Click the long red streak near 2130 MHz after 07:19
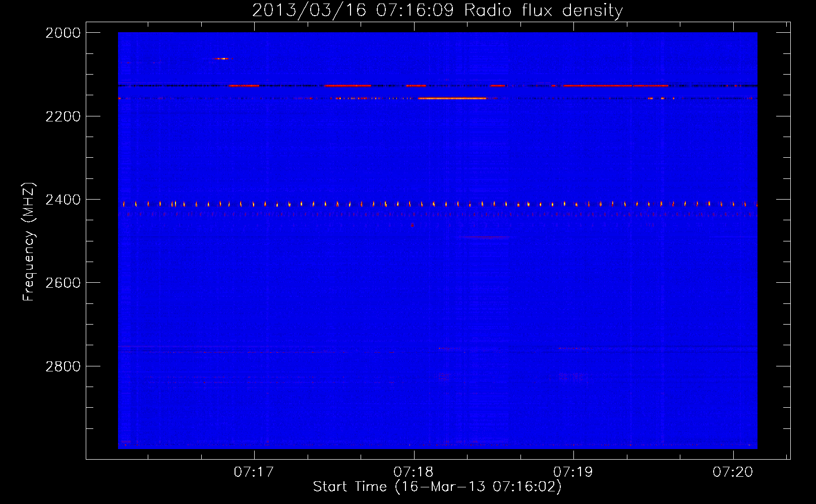The height and width of the screenshot is (504, 816). pos(615,86)
